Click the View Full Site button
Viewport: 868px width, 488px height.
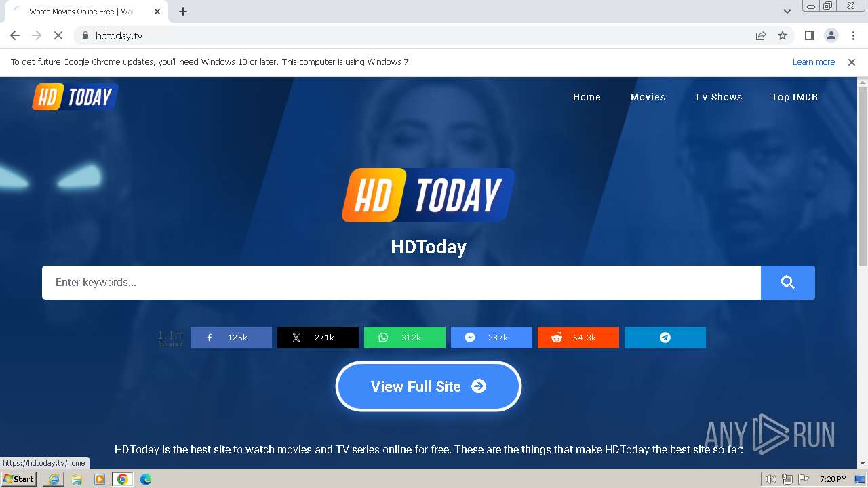tap(429, 386)
